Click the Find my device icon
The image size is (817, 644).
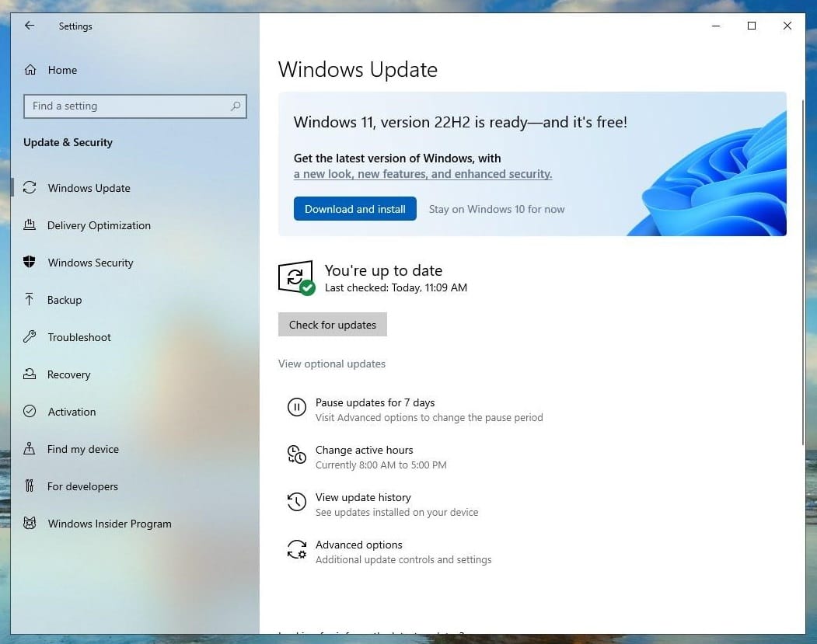[30, 448]
